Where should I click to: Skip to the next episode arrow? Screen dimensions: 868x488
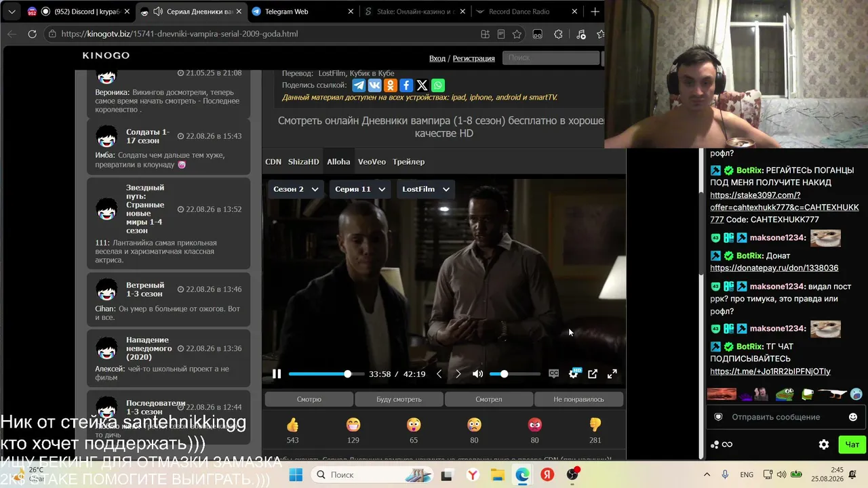[x=458, y=373]
